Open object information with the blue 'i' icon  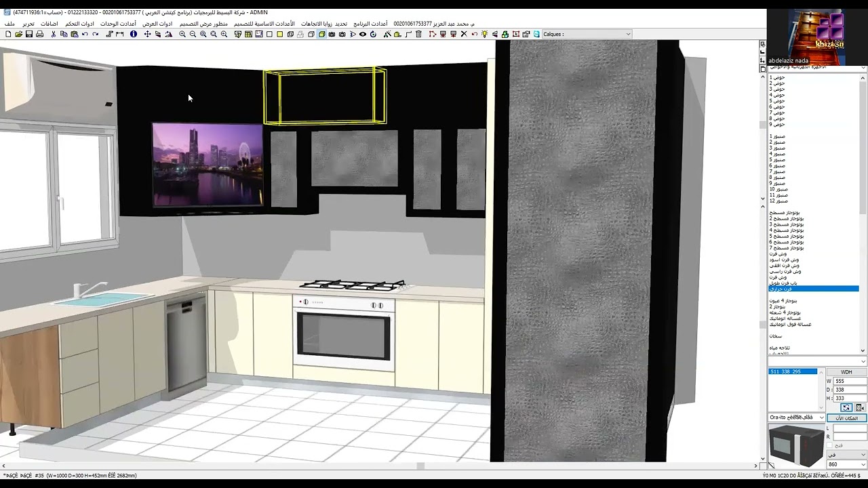(134, 34)
